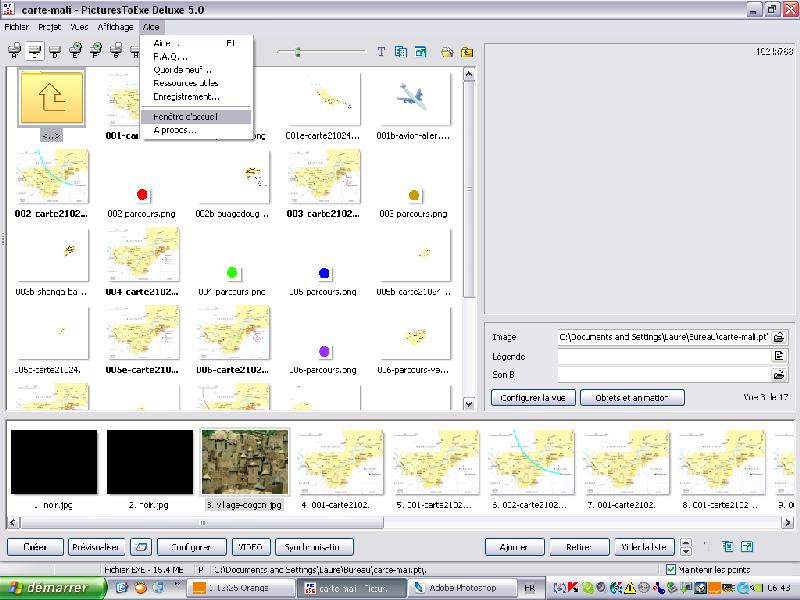This screenshot has width=800, height=600.
Task: Click the small icon button next to Prévisualiser
Action: click(141, 547)
